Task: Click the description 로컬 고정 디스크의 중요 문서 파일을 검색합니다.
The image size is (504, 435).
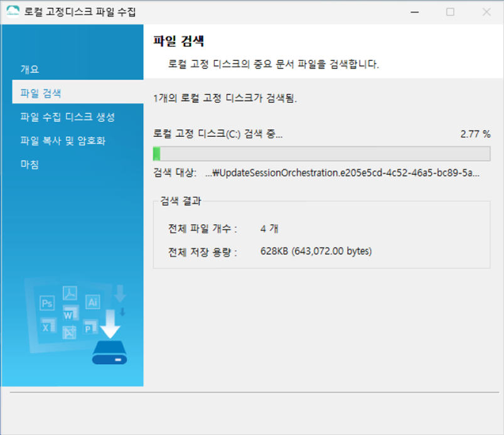Action: (x=274, y=64)
